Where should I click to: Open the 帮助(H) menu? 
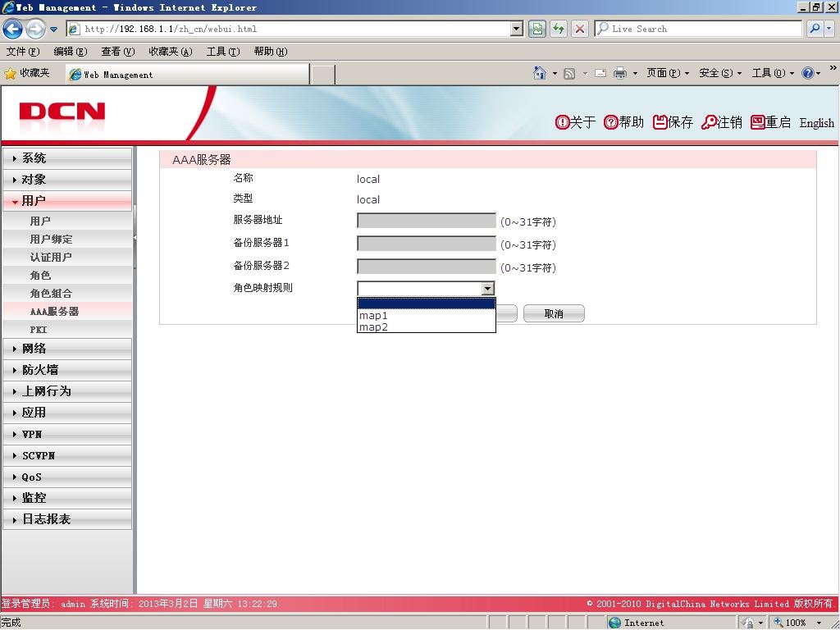(x=271, y=52)
